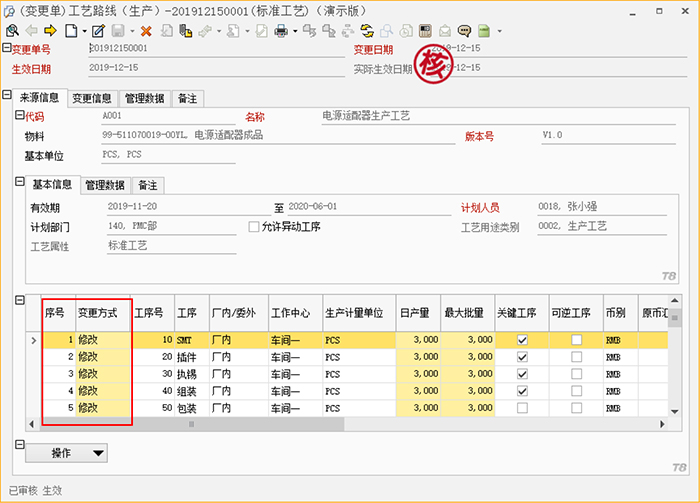The image size is (700, 503).
Task: Click the red X delete icon
Action: [146, 31]
